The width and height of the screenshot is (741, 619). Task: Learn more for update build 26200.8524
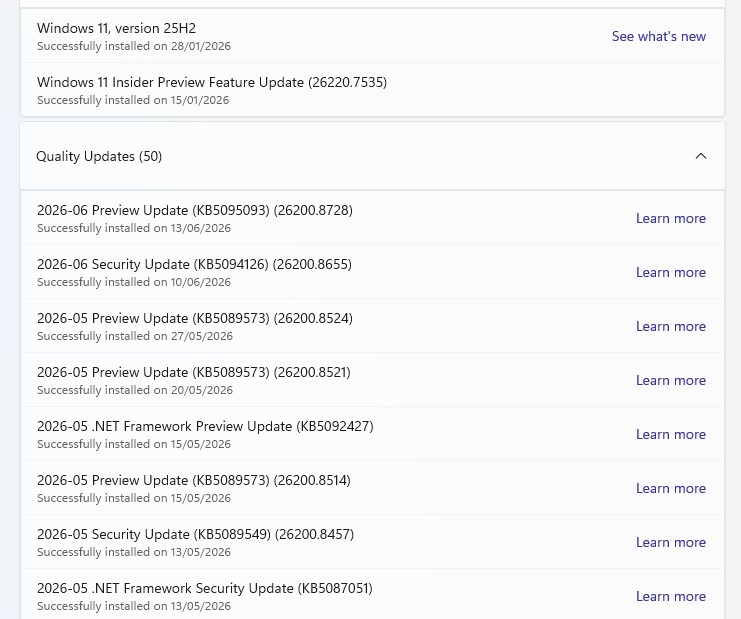(x=671, y=326)
